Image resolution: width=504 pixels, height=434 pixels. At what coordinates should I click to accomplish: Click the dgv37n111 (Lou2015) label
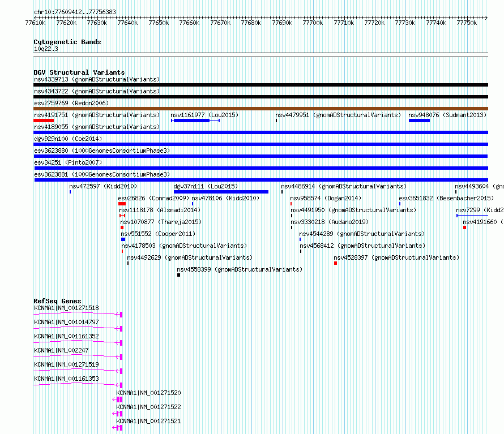coord(206,186)
